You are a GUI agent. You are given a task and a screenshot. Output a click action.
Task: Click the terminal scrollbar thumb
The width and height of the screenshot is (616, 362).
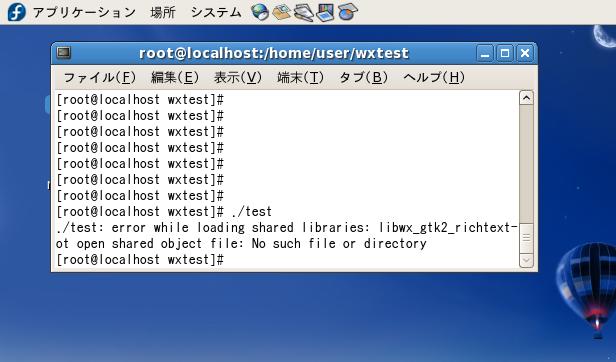click(x=526, y=238)
